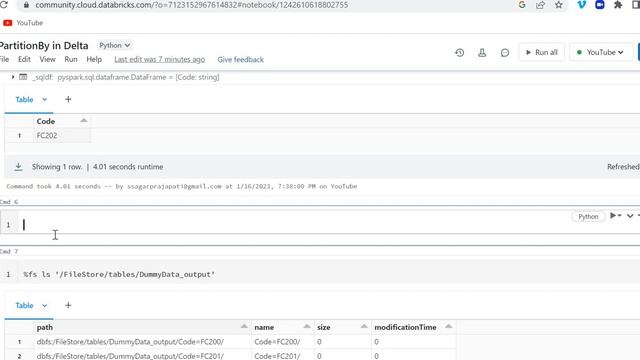Click the PartitionBy in Delta notebook title
This screenshot has width=640, height=360.
44,45
